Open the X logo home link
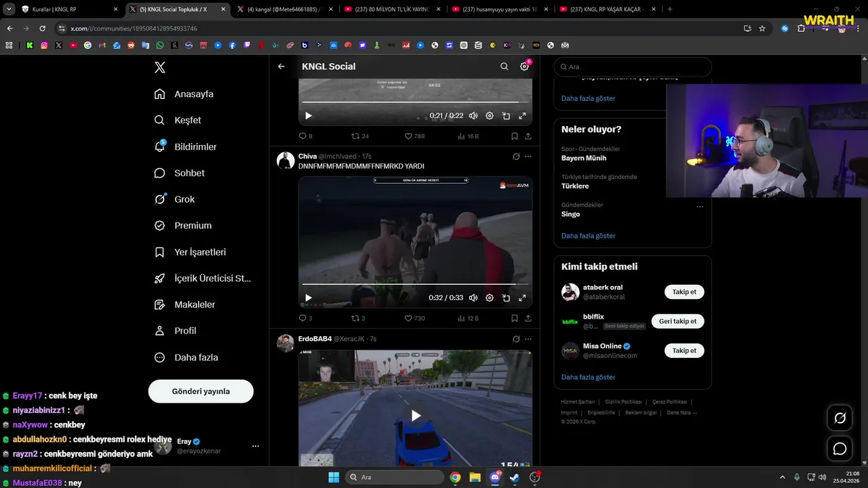 point(160,67)
